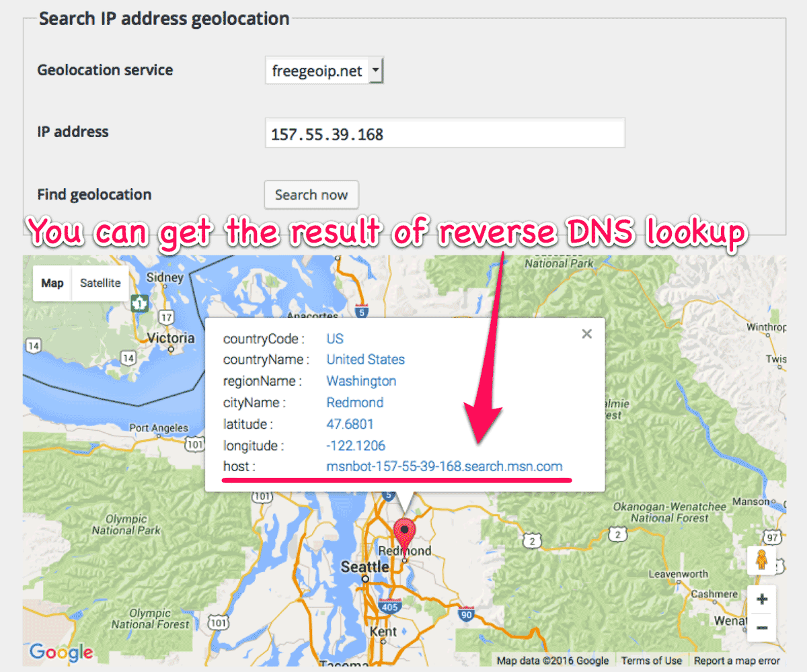Screen dimensions: 807x672
Task: Click the Kent label on the map
Action: coord(383,632)
